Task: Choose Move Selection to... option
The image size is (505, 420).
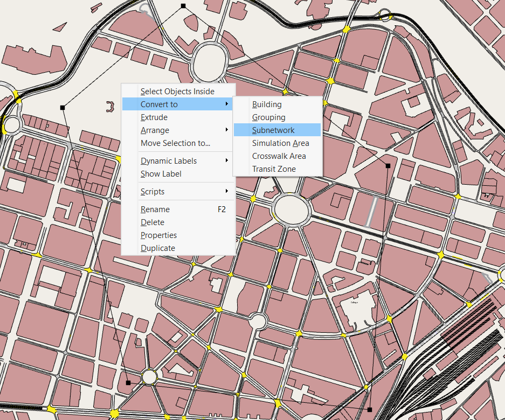Action: coord(175,143)
